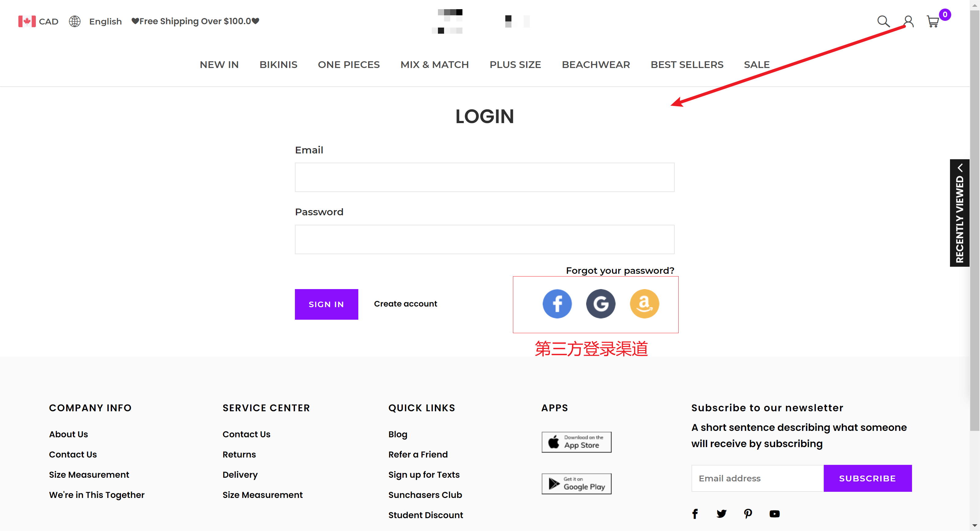Click the Forgot your password link
Screen dimensions: 980x531
pyautogui.click(x=620, y=270)
